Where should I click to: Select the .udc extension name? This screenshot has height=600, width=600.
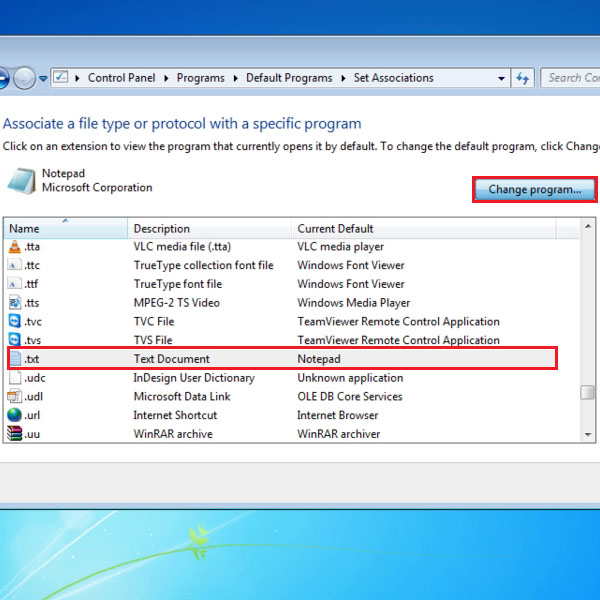coord(35,378)
